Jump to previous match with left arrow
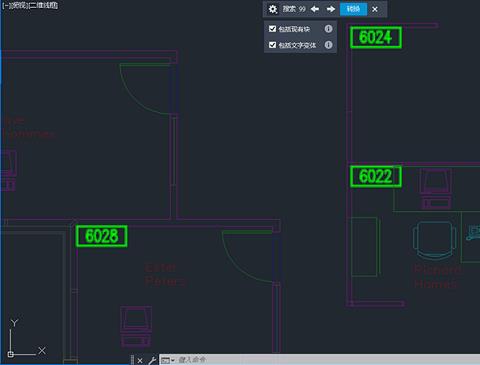480x365 pixels. tap(315, 9)
